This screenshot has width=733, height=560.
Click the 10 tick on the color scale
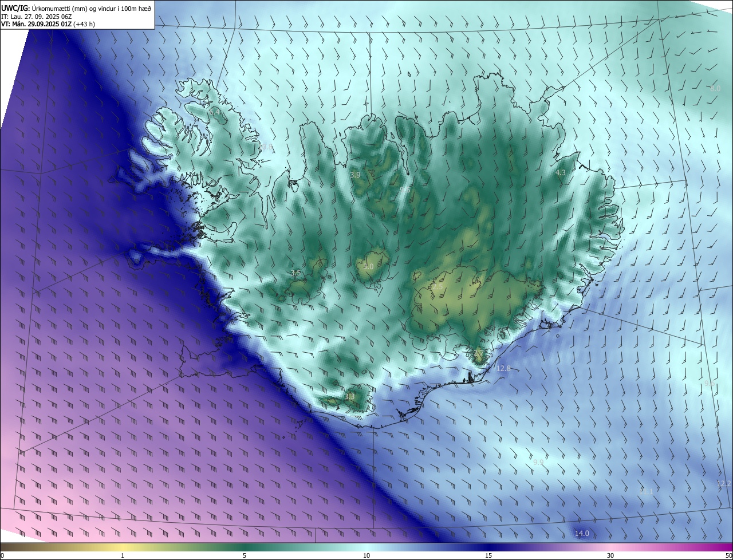pos(366,555)
